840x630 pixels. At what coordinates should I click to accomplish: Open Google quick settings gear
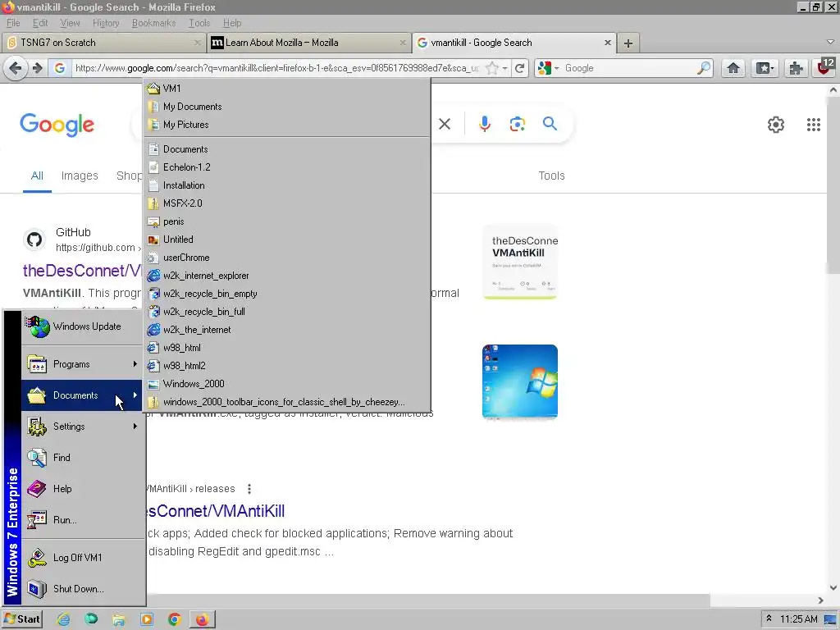[x=776, y=125]
